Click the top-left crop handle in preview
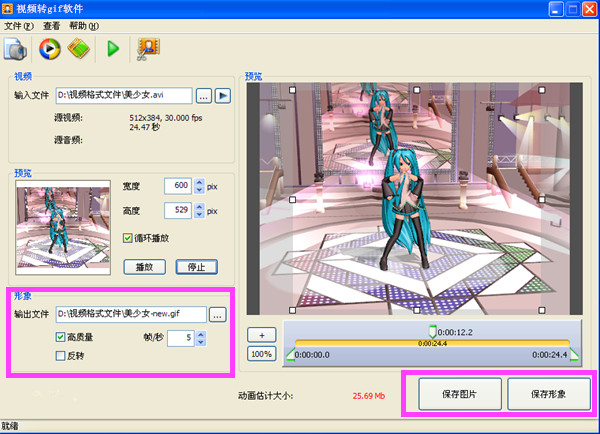Screen dimensions: 600x434 tap(293, 90)
